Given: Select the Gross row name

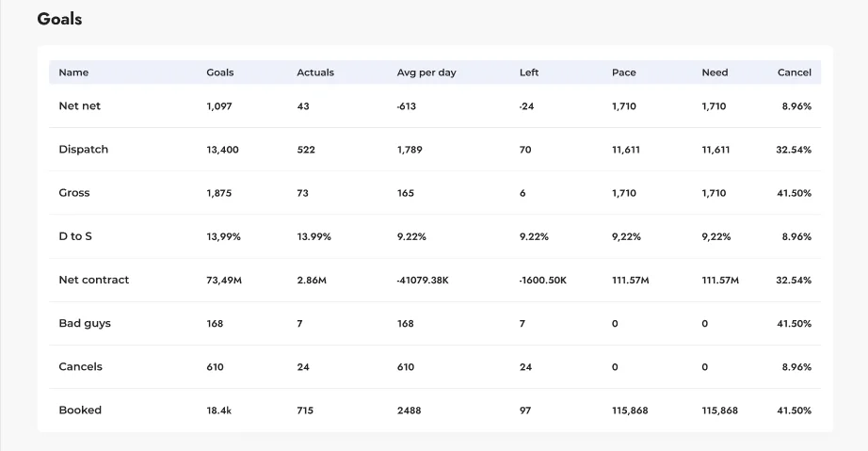Looking at the screenshot, I should pos(74,193).
